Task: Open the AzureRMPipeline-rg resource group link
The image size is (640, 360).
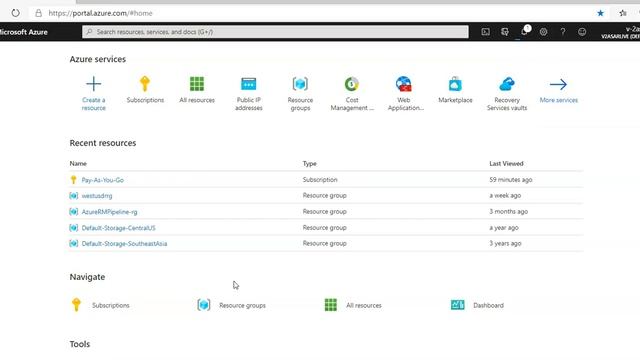Action: [109, 212]
